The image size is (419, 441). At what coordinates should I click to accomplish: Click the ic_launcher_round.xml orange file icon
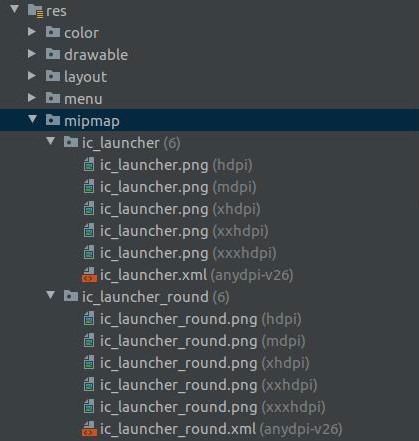[x=89, y=429]
